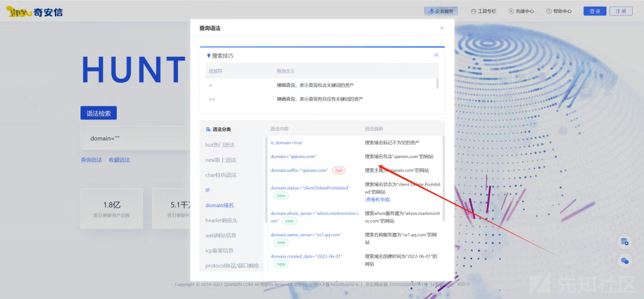Open the 收藏语法 link below search

[x=119, y=160]
